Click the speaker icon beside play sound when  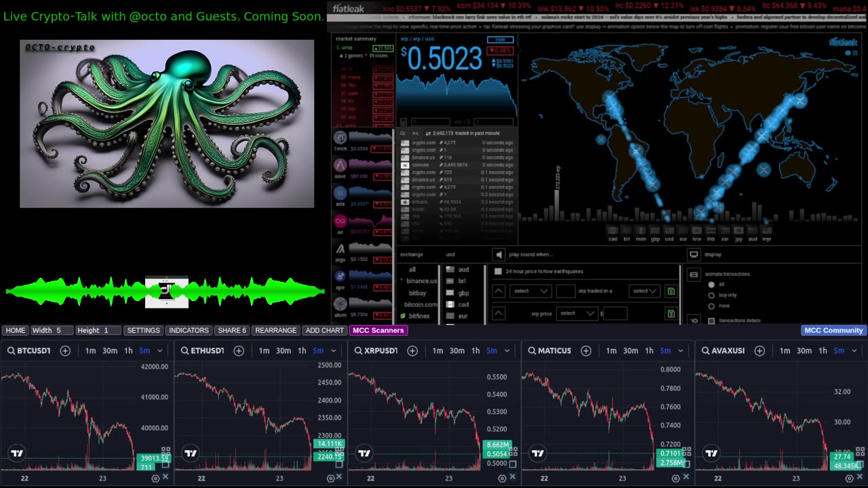point(499,255)
